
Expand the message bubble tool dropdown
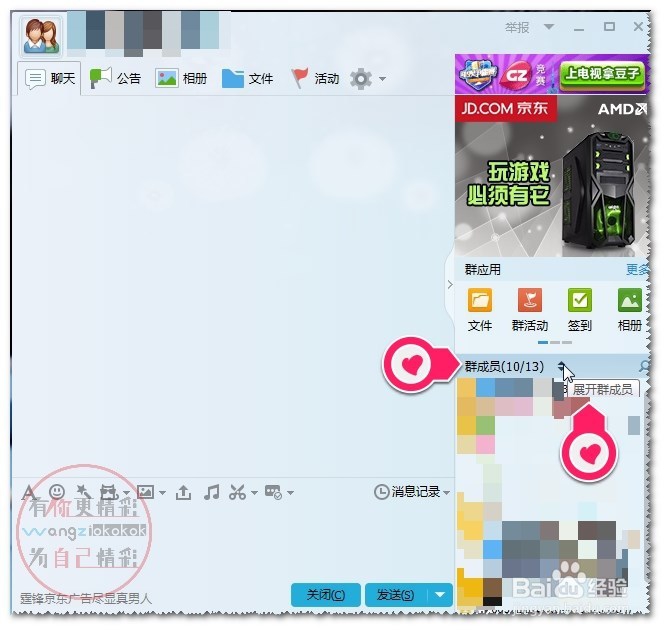click(x=291, y=493)
